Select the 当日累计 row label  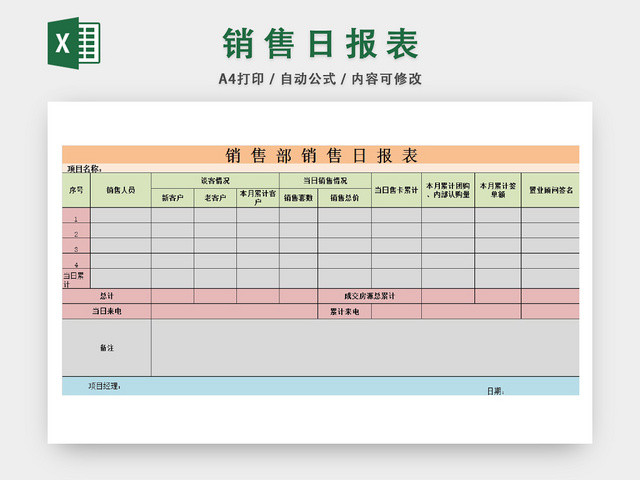tap(76, 279)
